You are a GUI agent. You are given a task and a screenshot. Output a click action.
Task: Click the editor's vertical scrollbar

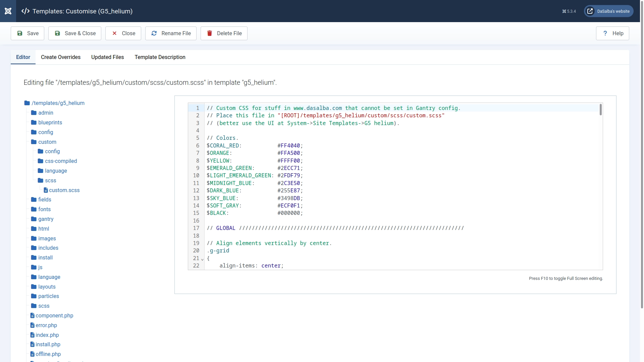point(600,110)
